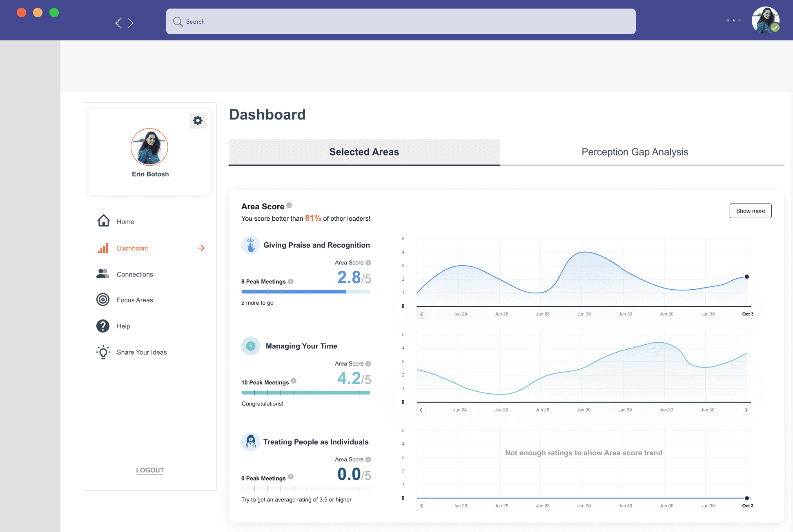793x532 pixels.
Task: Click the Home house icon
Action: click(x=104, y=221)
